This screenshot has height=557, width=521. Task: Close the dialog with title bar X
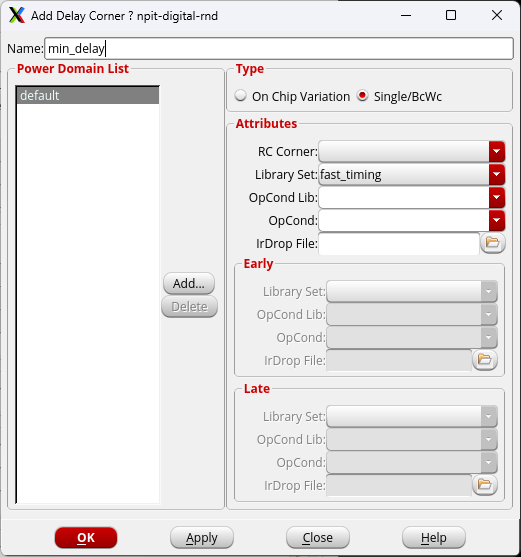pos(496,15)
